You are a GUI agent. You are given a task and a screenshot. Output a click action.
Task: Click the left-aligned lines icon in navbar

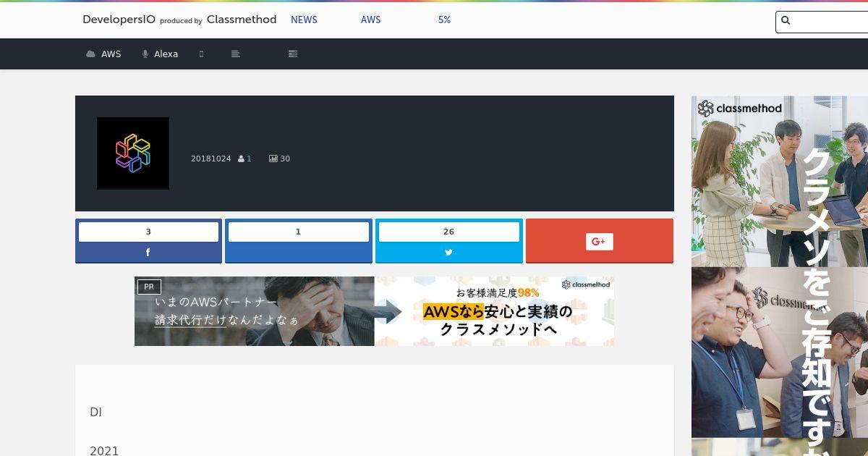pos(235,54)
